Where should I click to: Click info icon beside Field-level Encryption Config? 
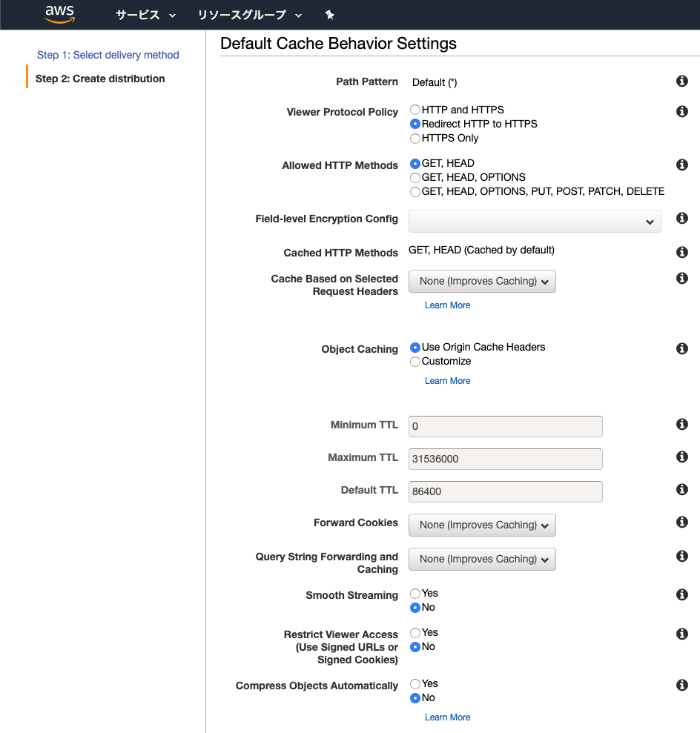(682, 218)
